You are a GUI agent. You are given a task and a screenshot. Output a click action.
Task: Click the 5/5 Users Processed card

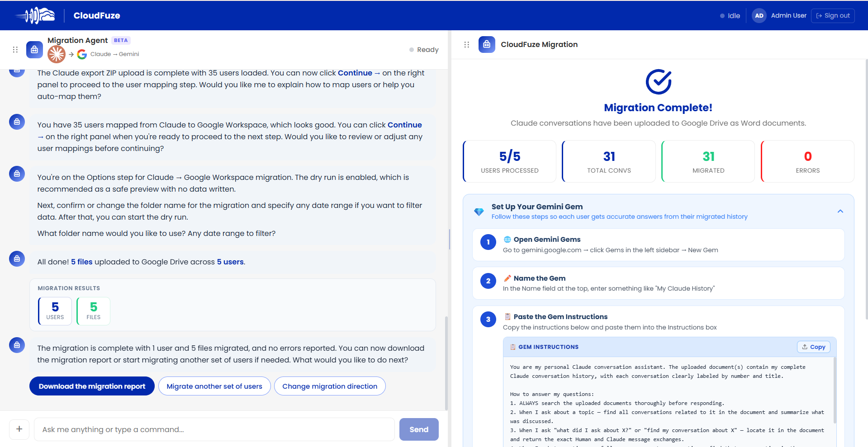(509, 161)
